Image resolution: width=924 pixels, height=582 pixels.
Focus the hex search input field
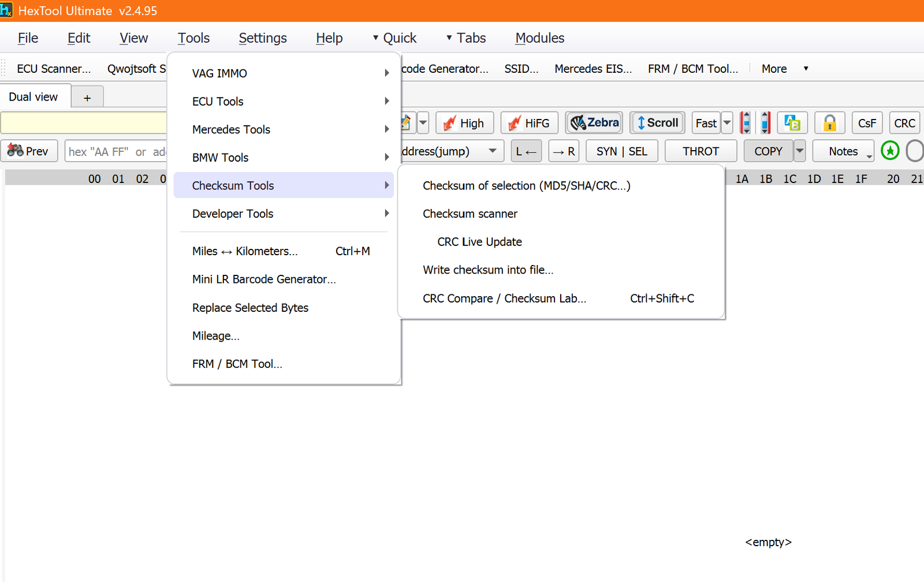click(116, 151)
